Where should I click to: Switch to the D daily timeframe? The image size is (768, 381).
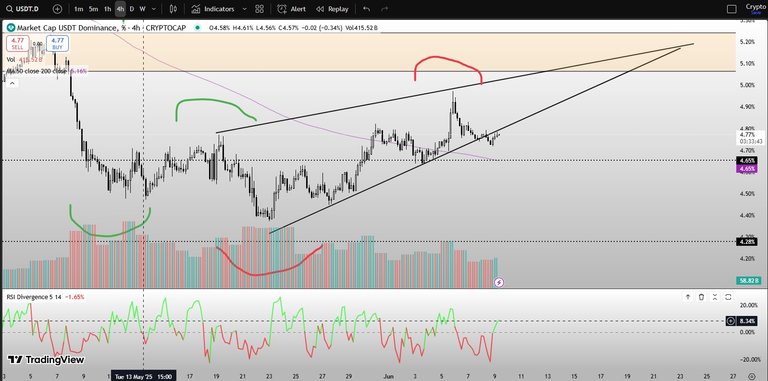(131, 9)
